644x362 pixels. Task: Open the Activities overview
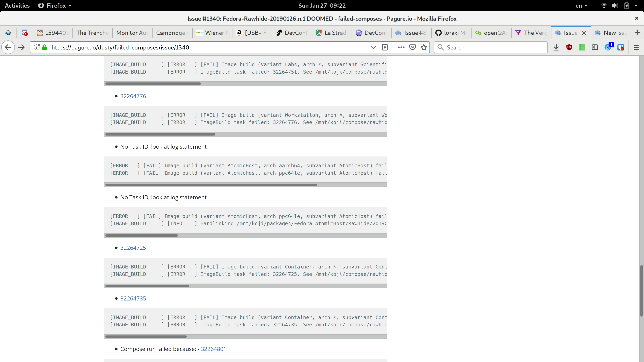pyautogui.click(x=17, y=5)
